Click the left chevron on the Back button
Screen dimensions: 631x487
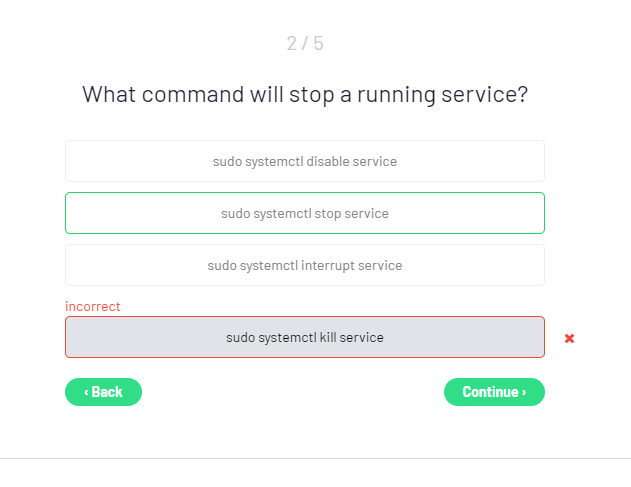coord(86,392)
